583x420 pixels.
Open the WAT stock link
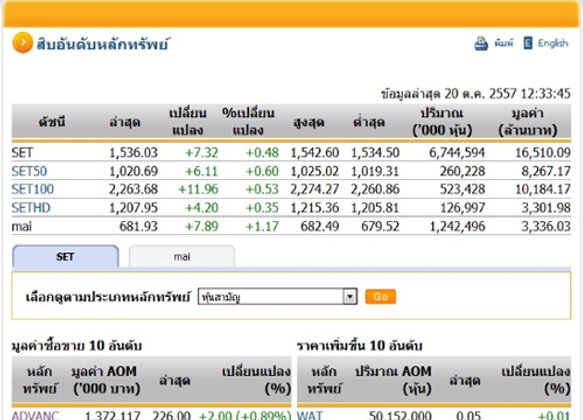click(x=310, y=415)
